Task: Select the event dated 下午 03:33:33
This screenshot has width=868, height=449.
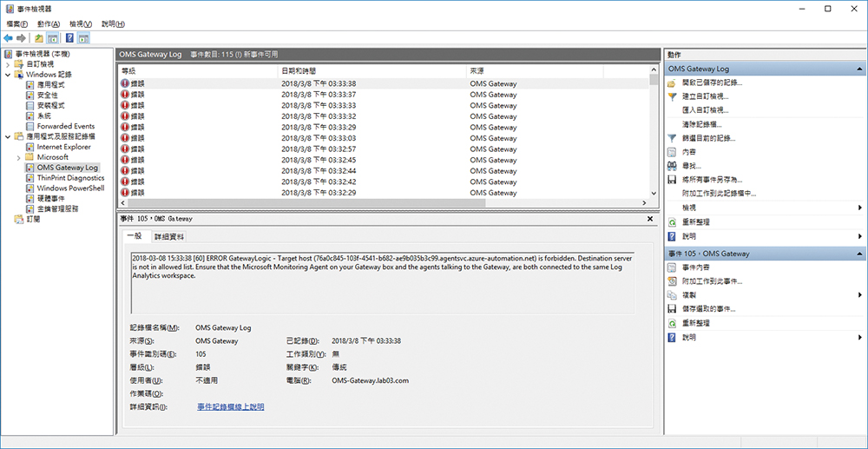Action: 384,106
